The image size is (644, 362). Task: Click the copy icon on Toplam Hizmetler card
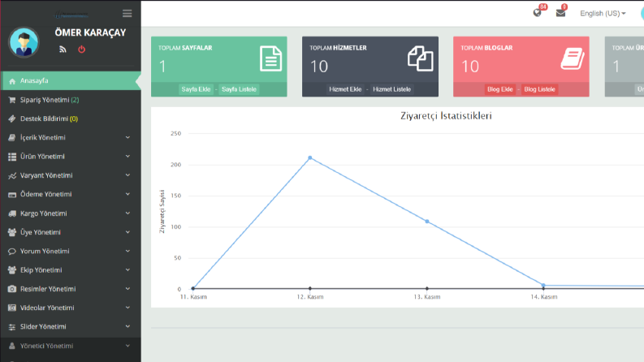[420, 58]
